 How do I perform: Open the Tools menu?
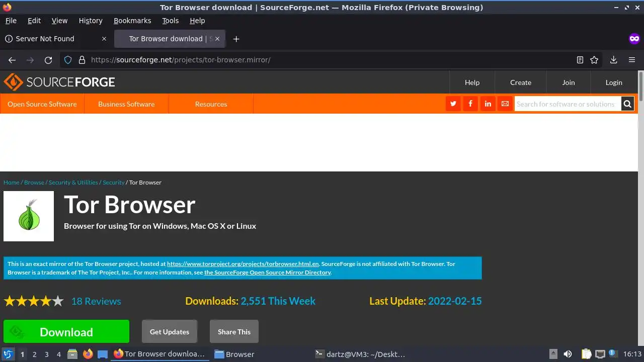[170, 21]
